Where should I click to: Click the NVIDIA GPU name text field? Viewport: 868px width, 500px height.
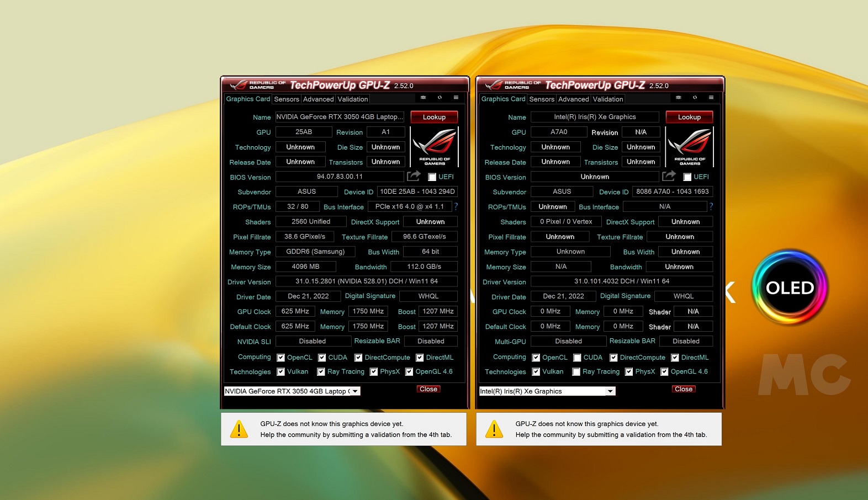click(x=340, y=117)
